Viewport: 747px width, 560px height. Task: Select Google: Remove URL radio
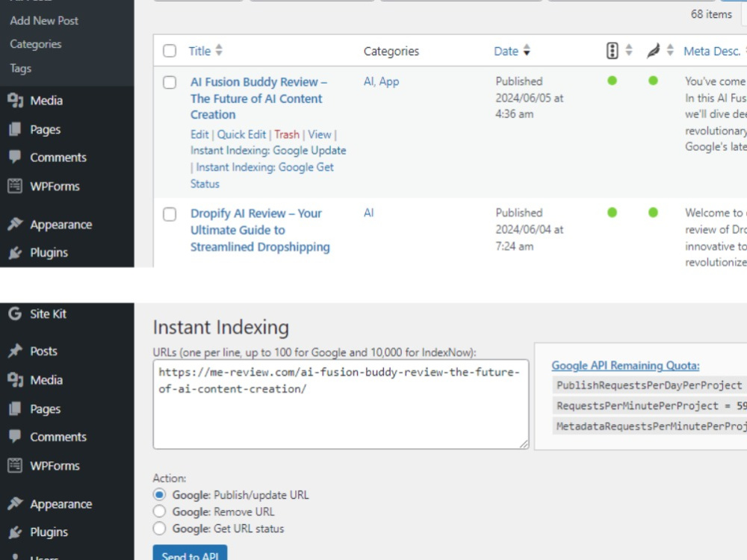click(160, 511)
